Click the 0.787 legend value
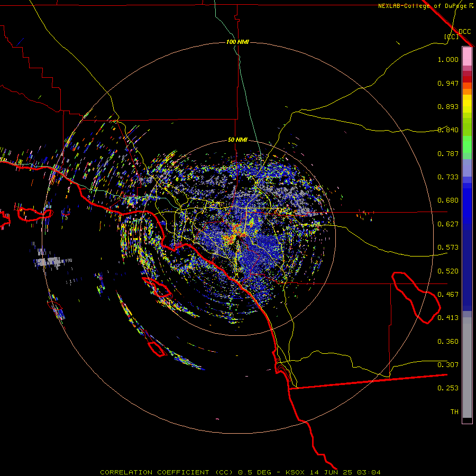Image resolution: width=476 pixels, height=476 pixels. tap(448, 153)
